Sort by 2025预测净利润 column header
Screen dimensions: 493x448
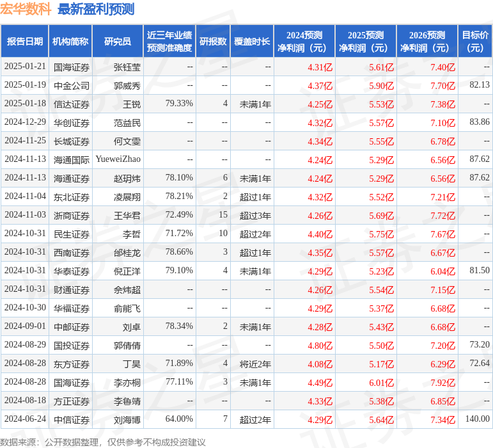coord(366,42)
